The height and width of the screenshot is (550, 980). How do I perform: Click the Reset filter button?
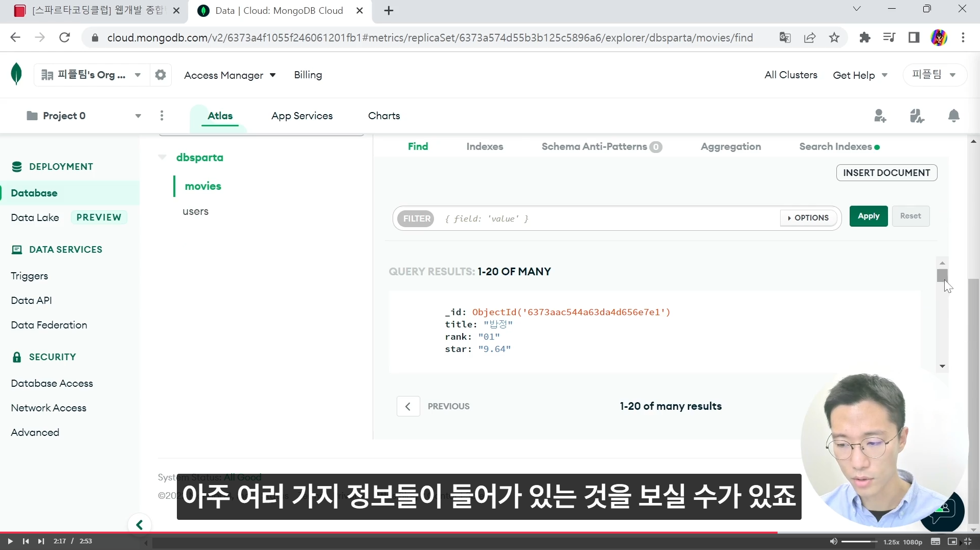coord(910,216)
